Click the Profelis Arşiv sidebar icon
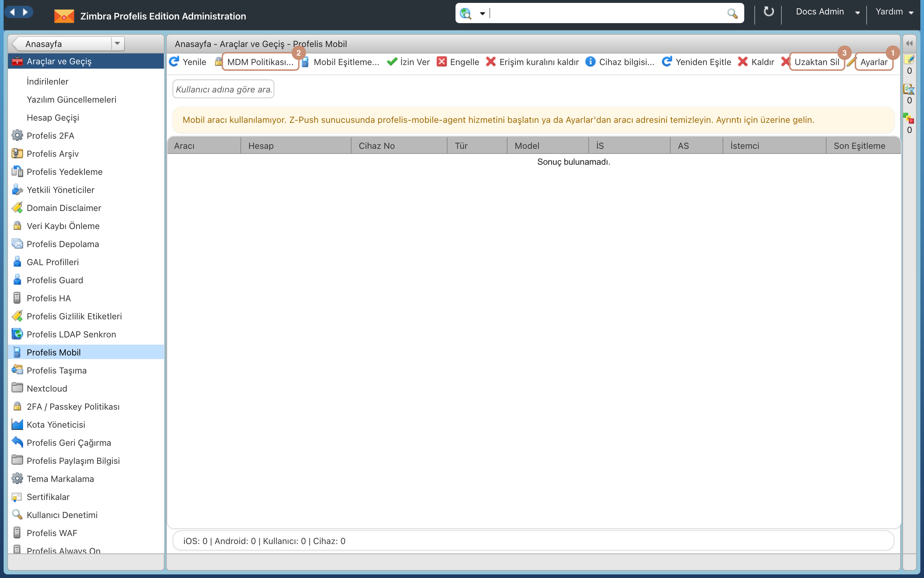Screen dimensions: 924x578 (x=17, y=153)
